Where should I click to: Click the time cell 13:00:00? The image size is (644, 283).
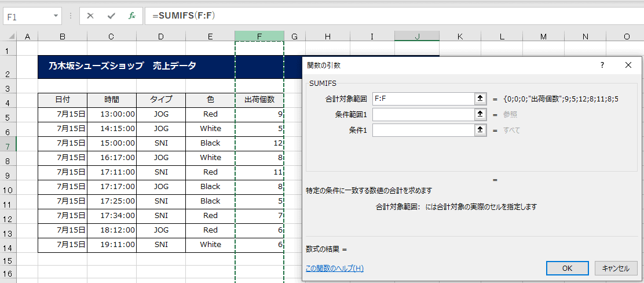(x=111, y=114)
